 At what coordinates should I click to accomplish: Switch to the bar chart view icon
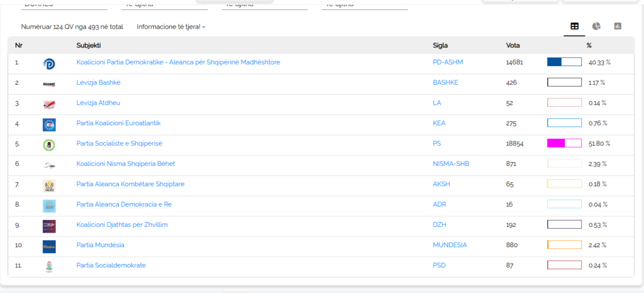(x=618, y=26)
